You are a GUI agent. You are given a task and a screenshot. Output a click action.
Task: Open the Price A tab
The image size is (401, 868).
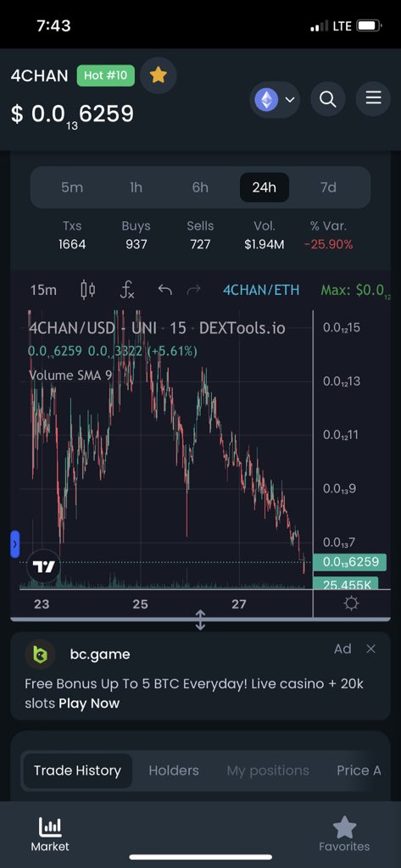coord(359,771)
